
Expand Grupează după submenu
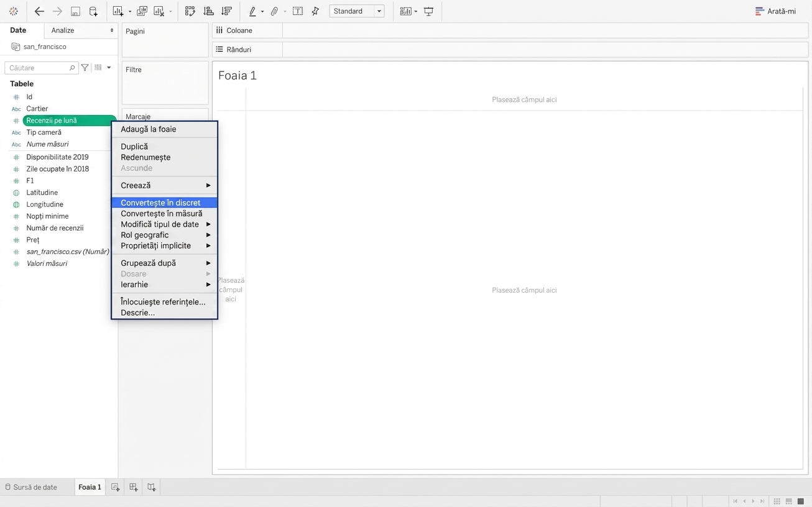tap(165, 263)
